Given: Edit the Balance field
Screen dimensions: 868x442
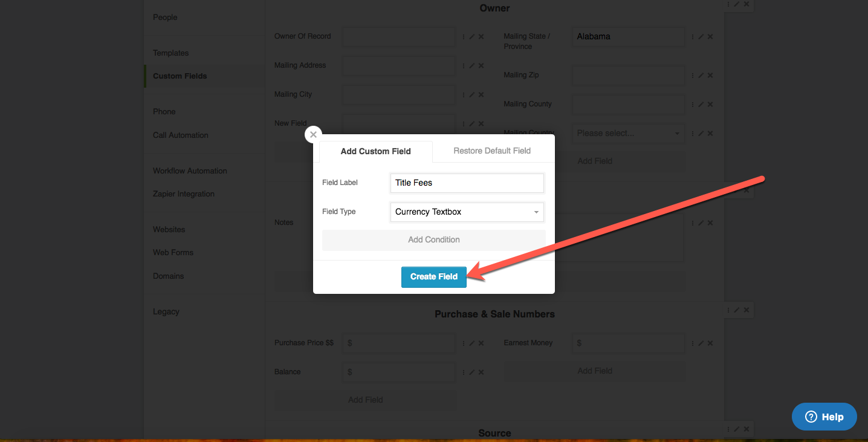Looking at the screenshot, I should pyautogui.click(x=472, y=372).
